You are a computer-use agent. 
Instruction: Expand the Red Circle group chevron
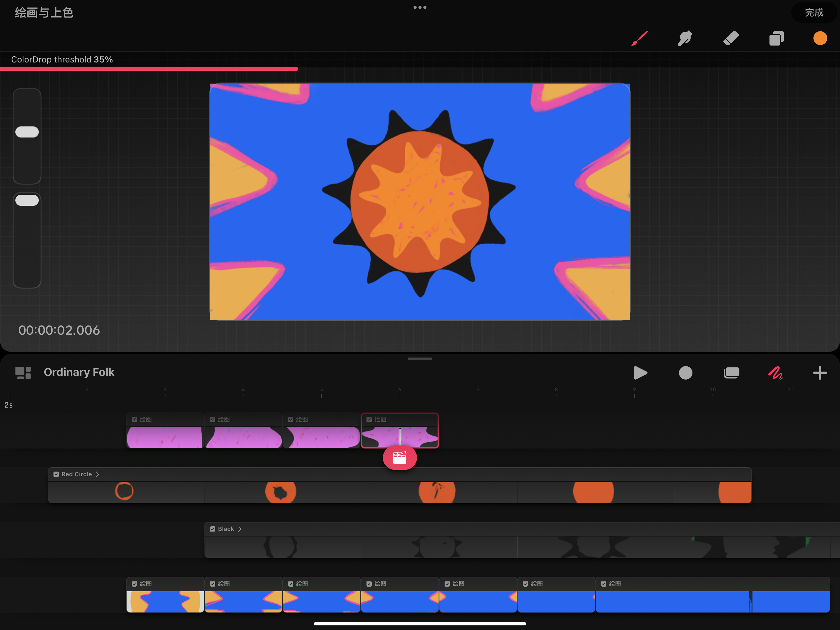(x=97, y=474)
